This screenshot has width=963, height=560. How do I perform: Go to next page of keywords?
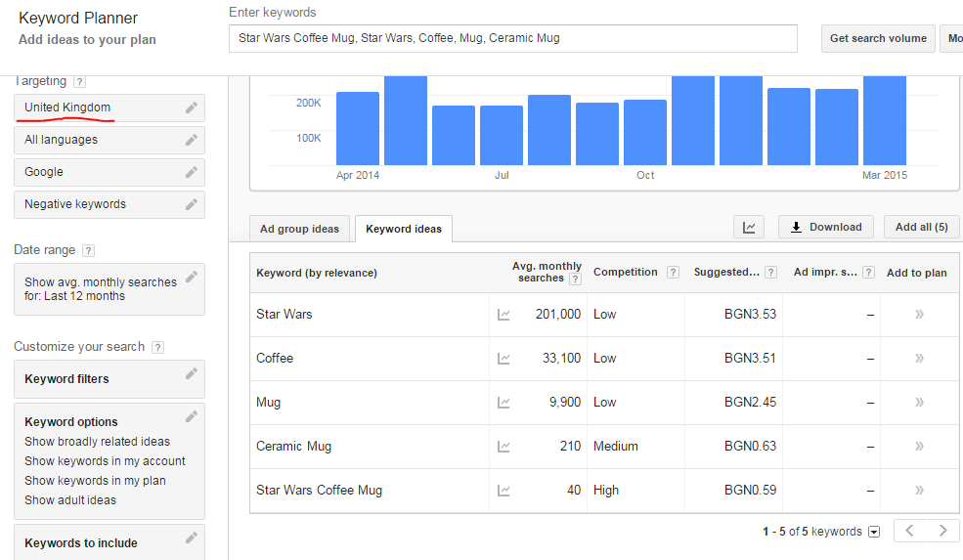click(942, 531)
